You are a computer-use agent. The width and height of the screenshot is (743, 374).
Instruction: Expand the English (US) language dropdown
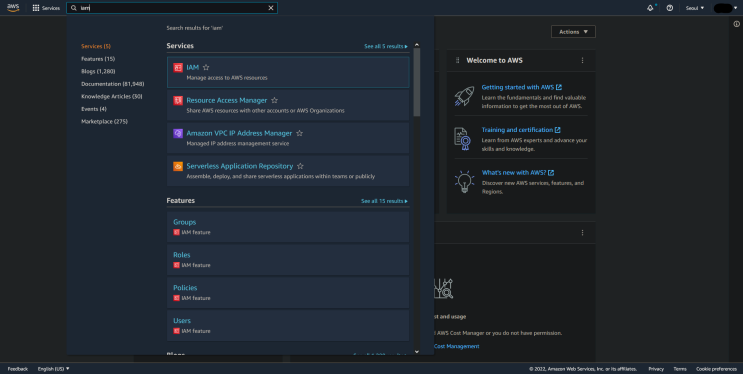click(x=54, y=369)
